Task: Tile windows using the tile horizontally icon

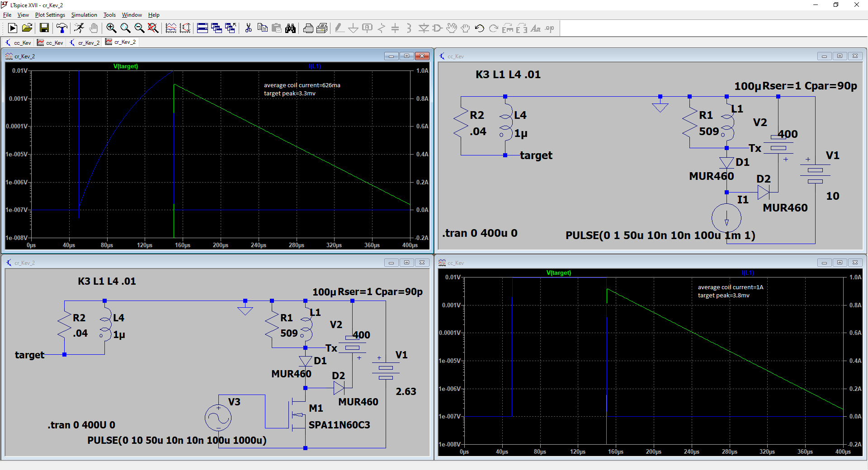Action: coord(203,28)
